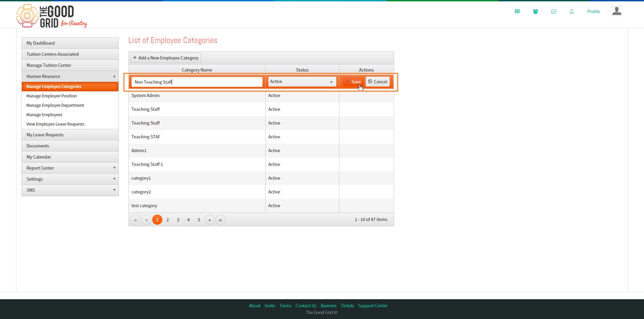Go to page 3
This screenshot has width=644, height=319.
(x=178, y=220)
